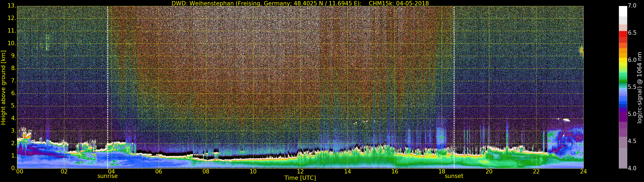Click the color scale bar

tap(623, 87)
